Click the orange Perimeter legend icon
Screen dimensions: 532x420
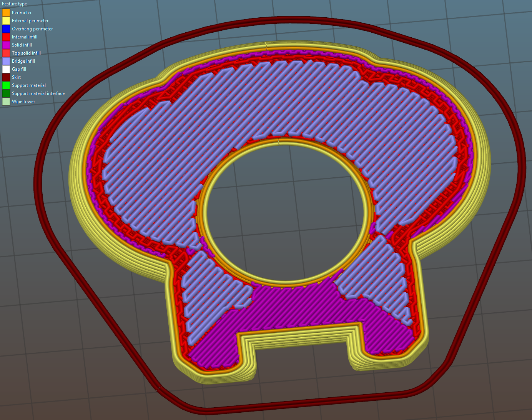pyautogui.click(x=6, y=12)
